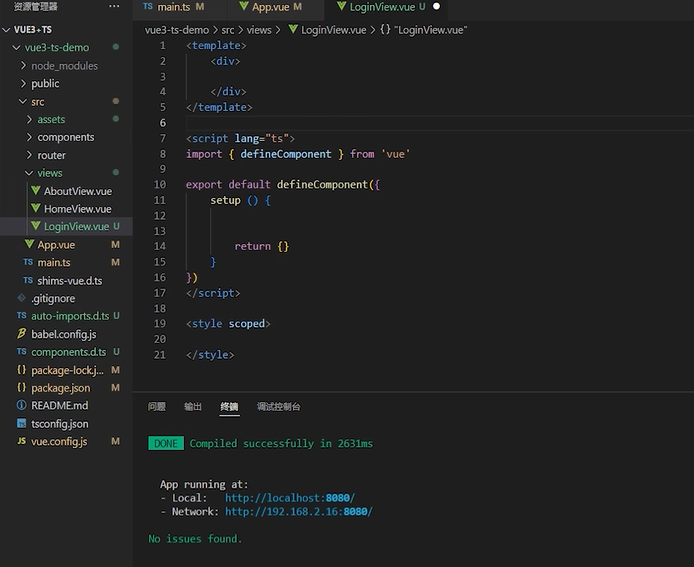Open vue.config.js from the file tree
Screen dimensions: 694x567
point(59,441)
